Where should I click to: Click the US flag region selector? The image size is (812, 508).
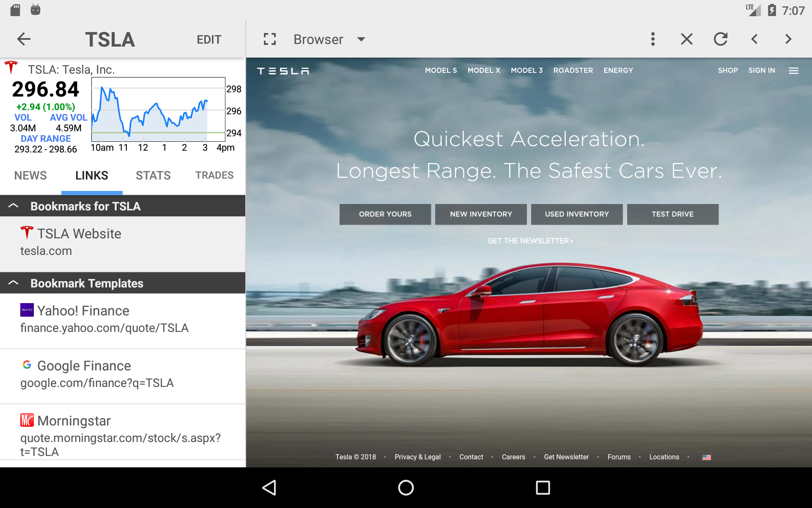point(707,457)
